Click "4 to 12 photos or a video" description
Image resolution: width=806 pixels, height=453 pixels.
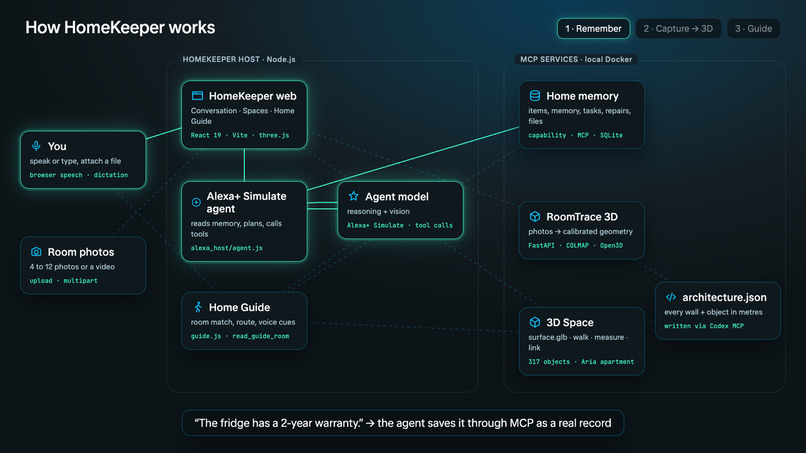coord(72,267)
